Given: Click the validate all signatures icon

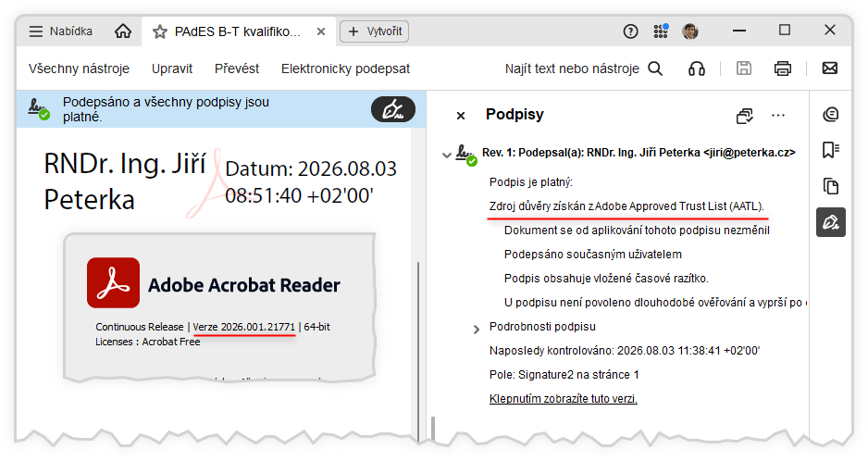Looking at the screenshot, I should (x=745, y=115).
